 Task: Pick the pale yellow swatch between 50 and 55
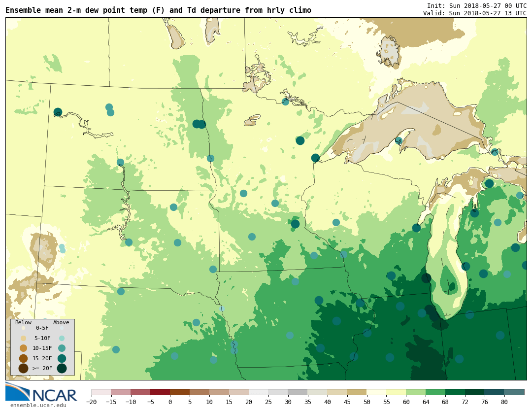[x=377, y=392]
